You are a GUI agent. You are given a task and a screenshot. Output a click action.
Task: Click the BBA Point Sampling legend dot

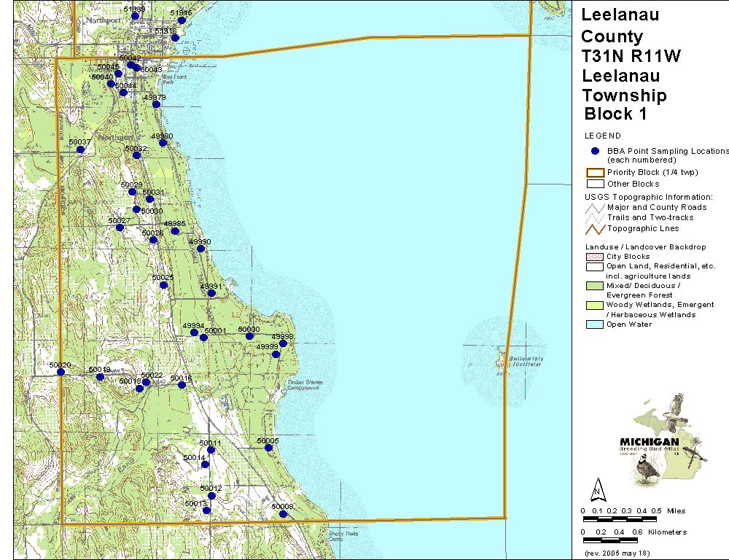coord(595,151)
